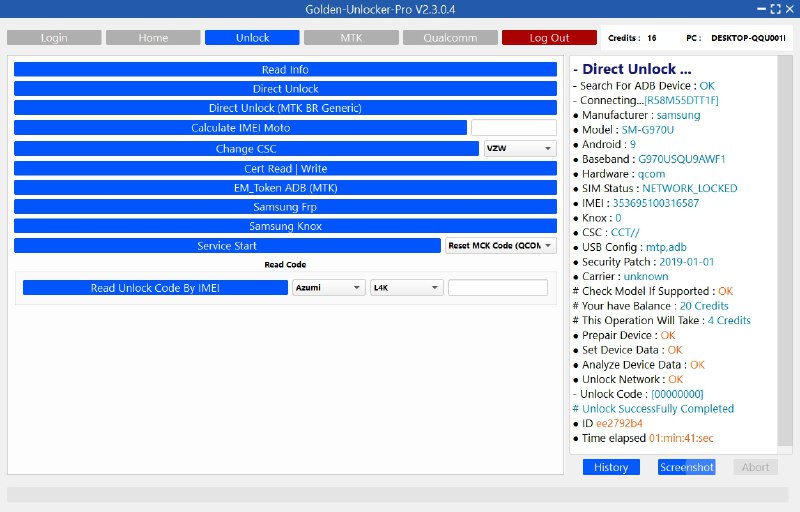
Task: Click the log panel vertical scrollbar
Action: (x=784, y=250)
